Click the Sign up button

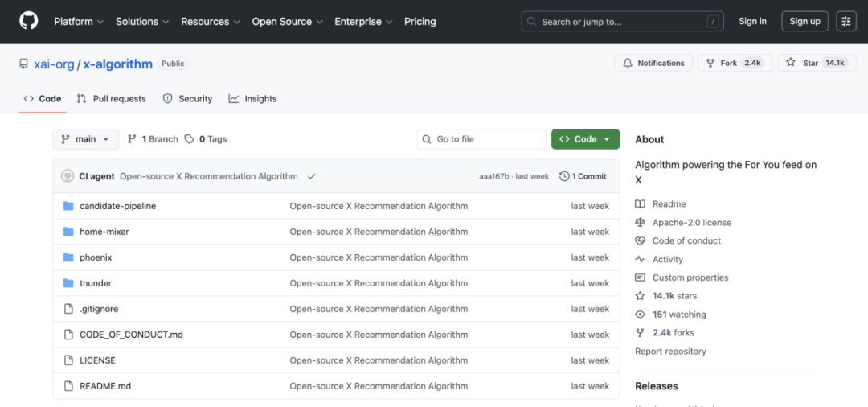click(805, 21)
